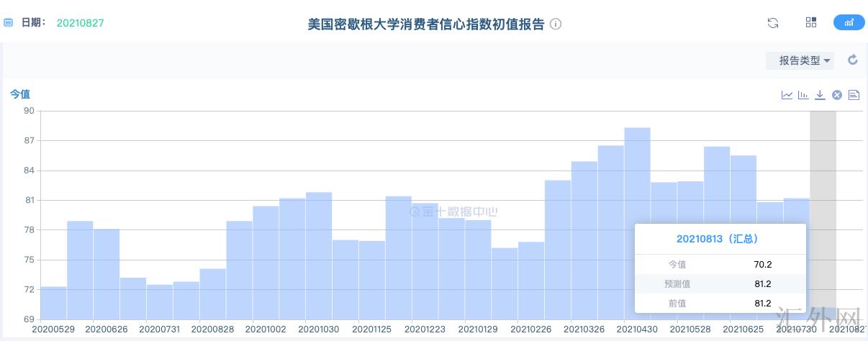Open the data view document icon
Viewport: 868px width, 341px height.
(x=854, y=95)
